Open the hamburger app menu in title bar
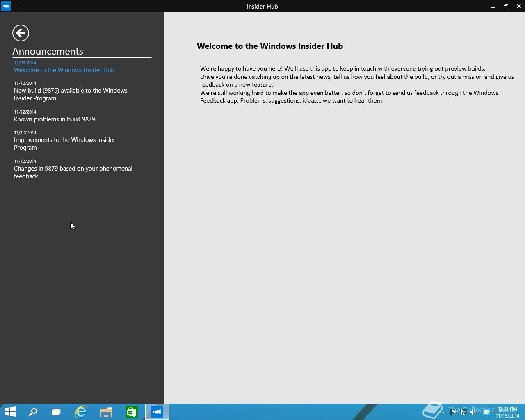The width and height of the screenshot is (525, 420). pos(18,6)
